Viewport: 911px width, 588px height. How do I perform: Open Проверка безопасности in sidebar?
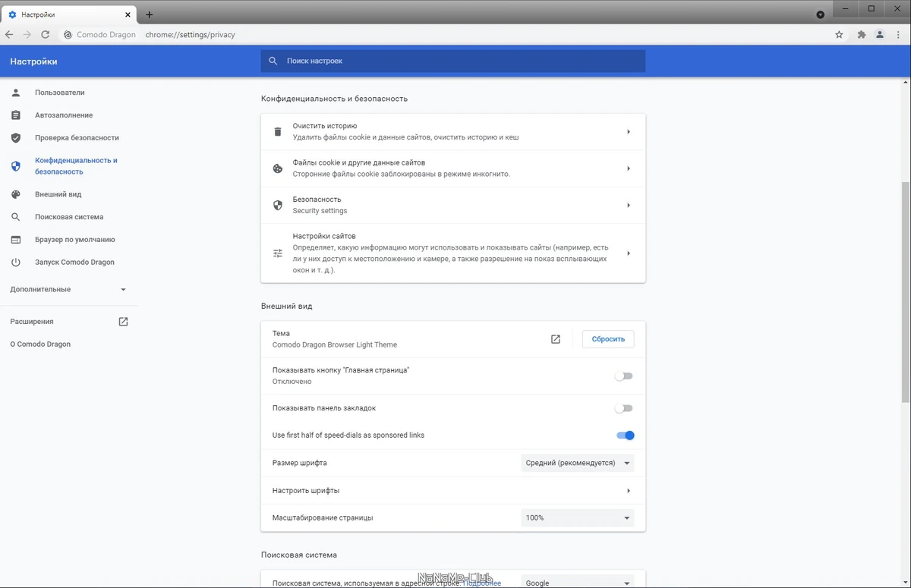[x=77, y=138]
